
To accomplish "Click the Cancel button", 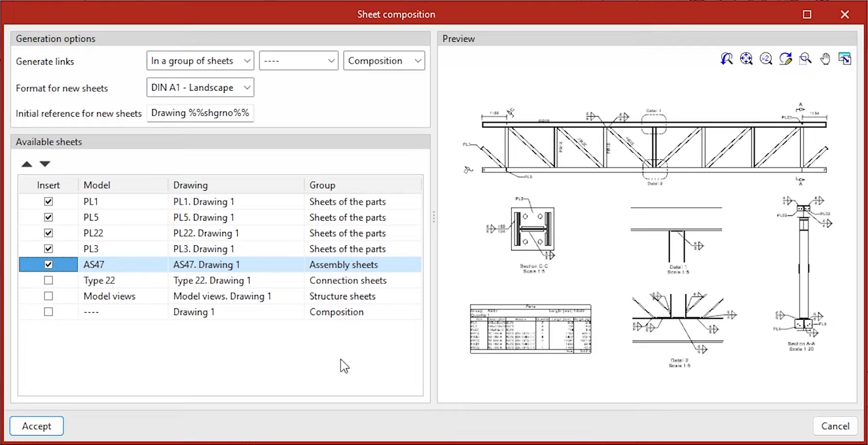I will 835,426.
